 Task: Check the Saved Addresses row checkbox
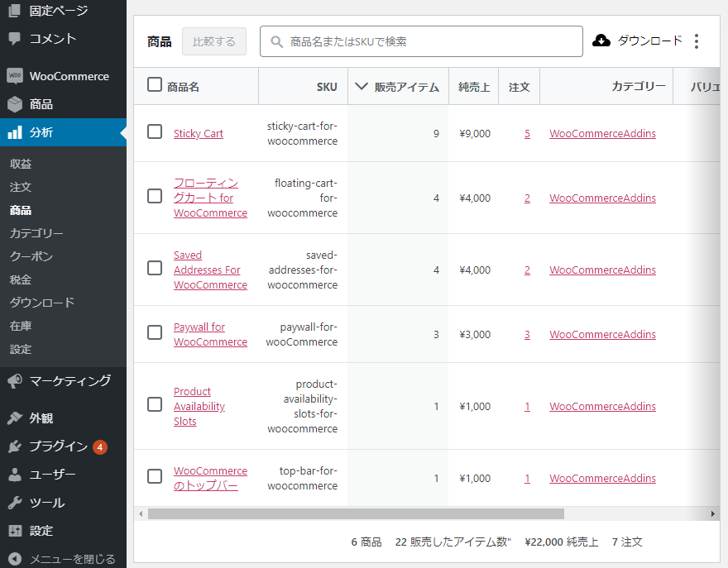tap(155, 268)
